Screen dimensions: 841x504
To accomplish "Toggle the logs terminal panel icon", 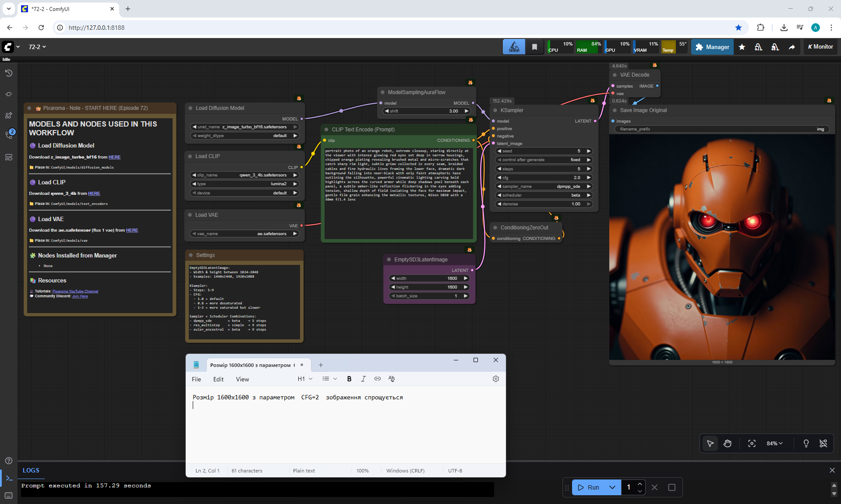I will click(x=9, y=478).
